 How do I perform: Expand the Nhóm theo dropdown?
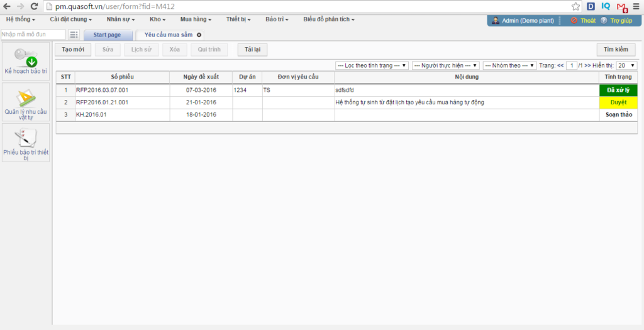coord(510,65)
